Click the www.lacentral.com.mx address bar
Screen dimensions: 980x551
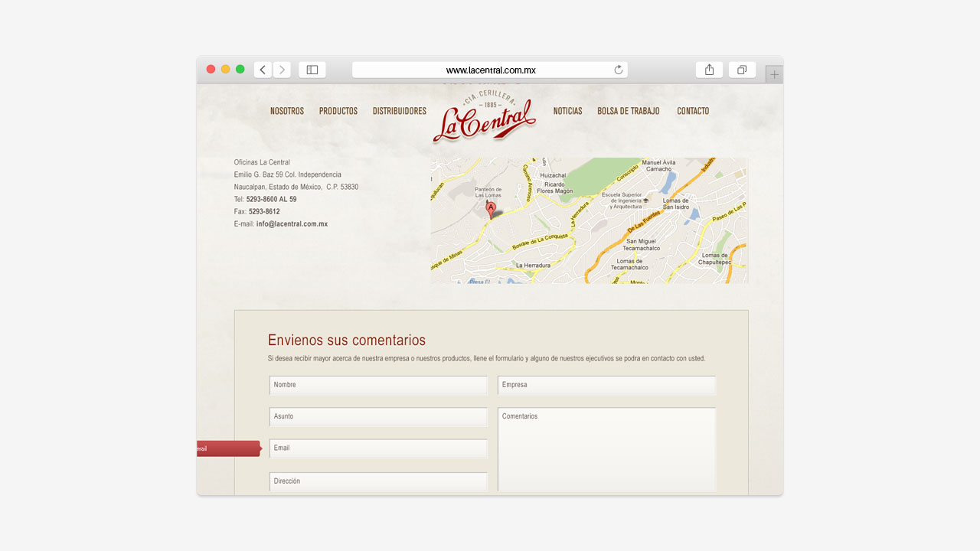click(x=490, y=70)
